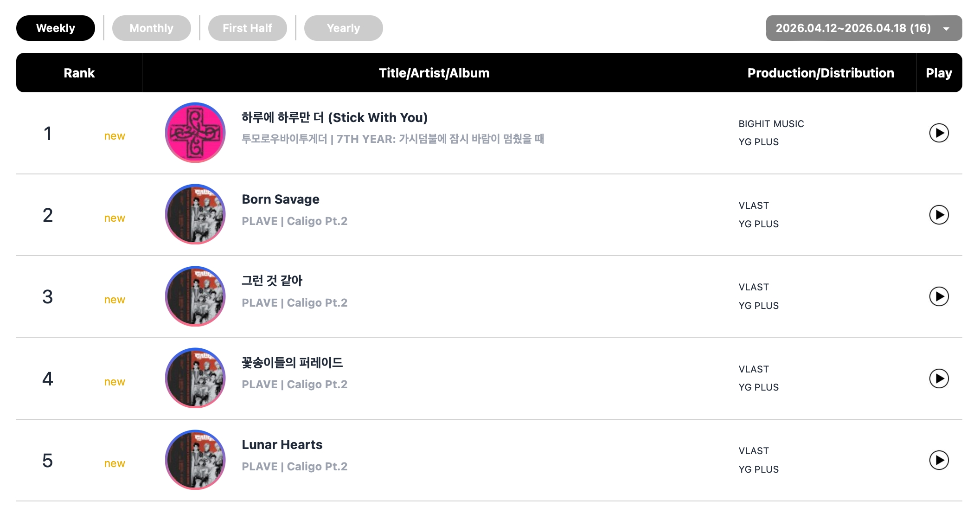This screenshot has height=507, width=980.
Task: Click the Rank column header
Action: [x=79, y=73]
